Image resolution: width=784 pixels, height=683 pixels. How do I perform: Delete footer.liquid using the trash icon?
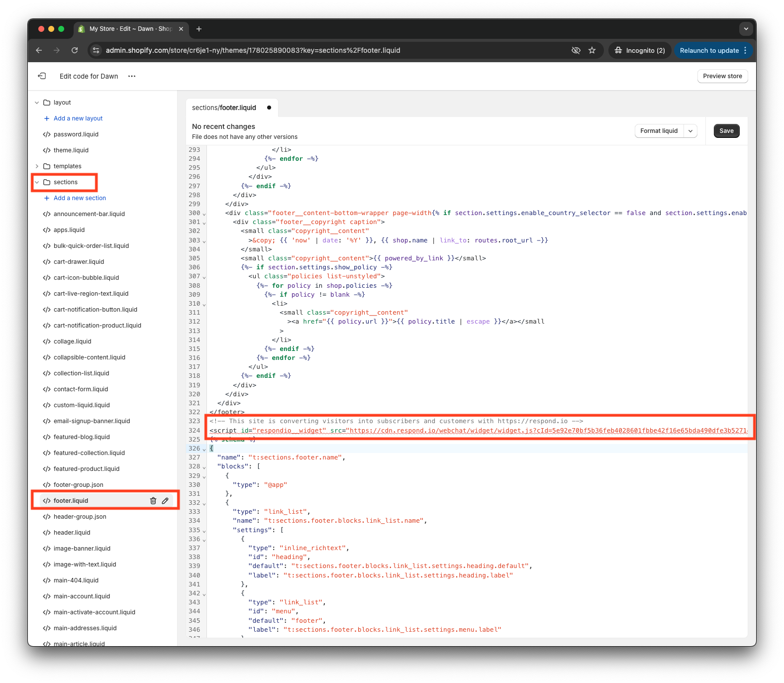point(153,501)
